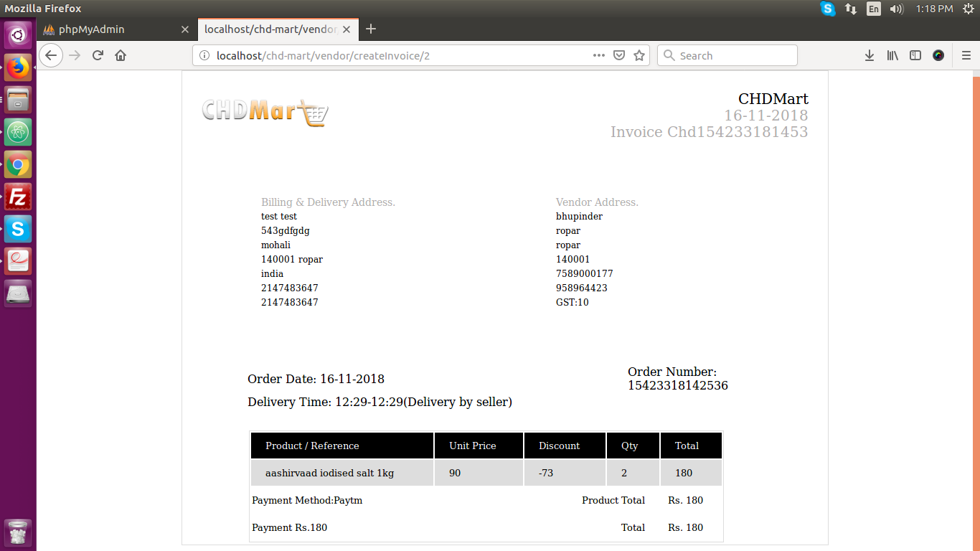Show the Firefox Library

point(892,55)
